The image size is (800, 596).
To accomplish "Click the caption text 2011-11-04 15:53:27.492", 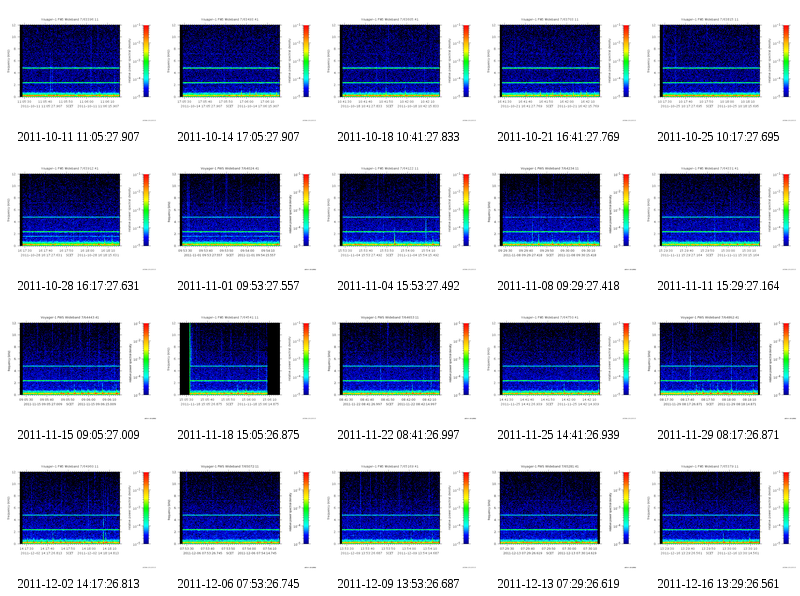I will coord(398,286).
